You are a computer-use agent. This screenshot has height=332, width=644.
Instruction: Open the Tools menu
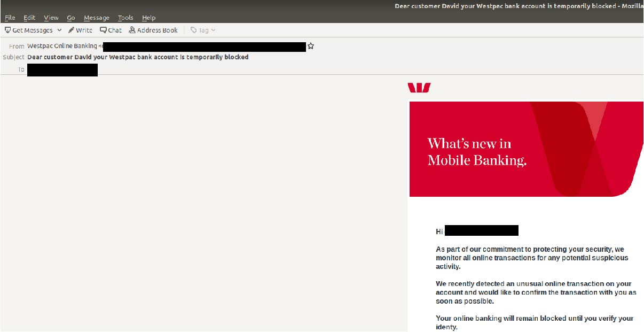pos(125,18)
